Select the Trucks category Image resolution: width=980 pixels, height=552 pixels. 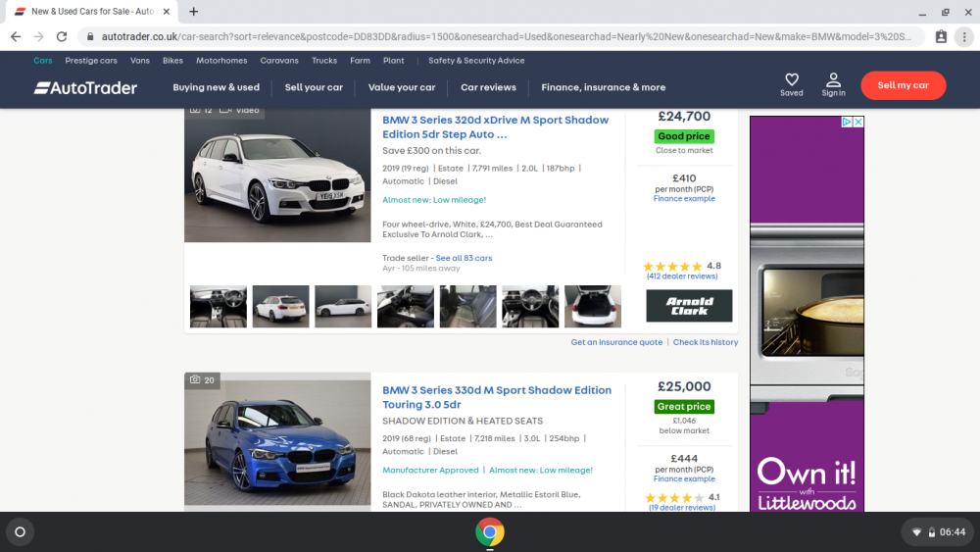pos(324,61)
